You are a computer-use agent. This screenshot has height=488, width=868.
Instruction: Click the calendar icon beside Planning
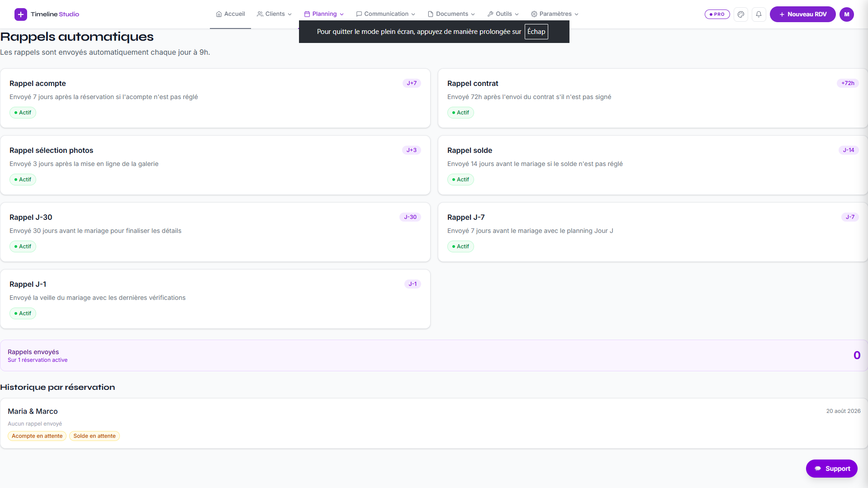click(x=307, y=14)
